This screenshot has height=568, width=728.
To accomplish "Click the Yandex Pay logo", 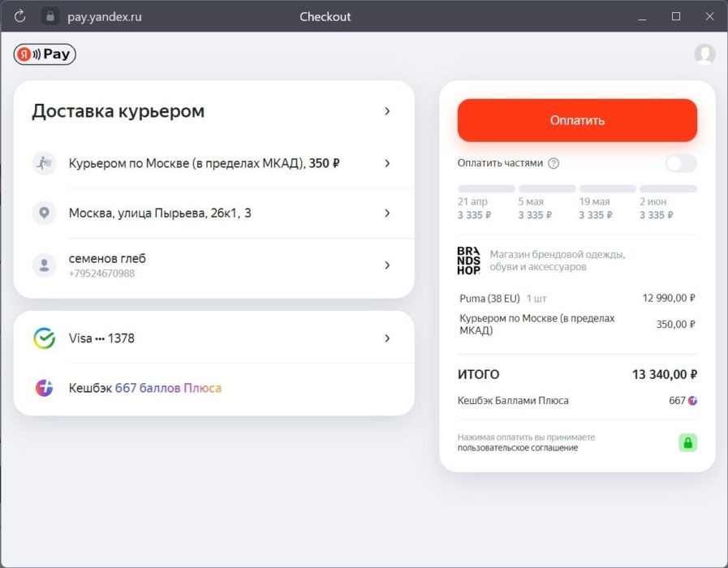I will (x=45, y=54).
